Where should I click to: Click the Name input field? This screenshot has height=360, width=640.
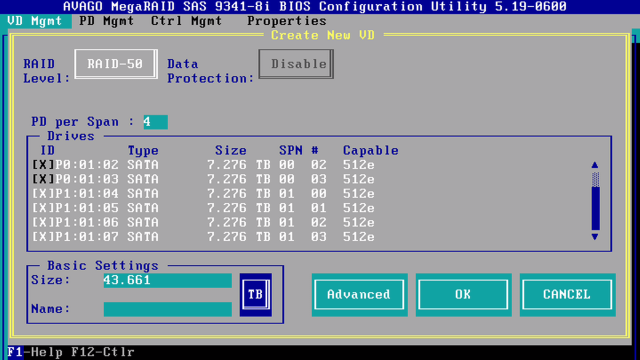167,309
